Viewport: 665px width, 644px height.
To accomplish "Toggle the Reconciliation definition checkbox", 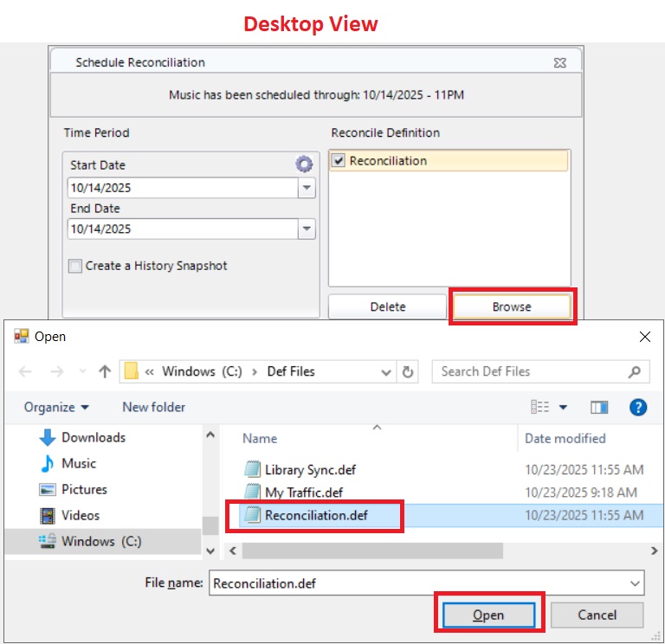I will (338, 161).
